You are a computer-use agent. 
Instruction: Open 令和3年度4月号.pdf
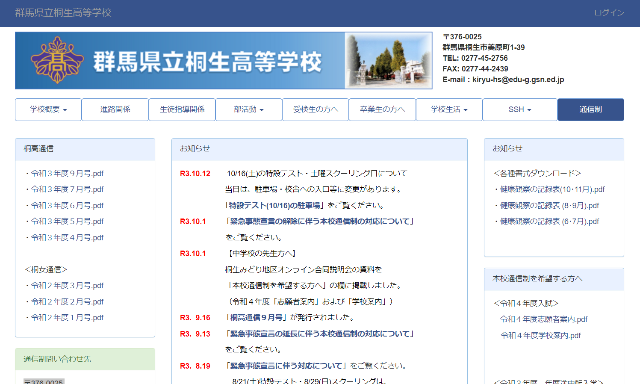click(x=67, y=238)
